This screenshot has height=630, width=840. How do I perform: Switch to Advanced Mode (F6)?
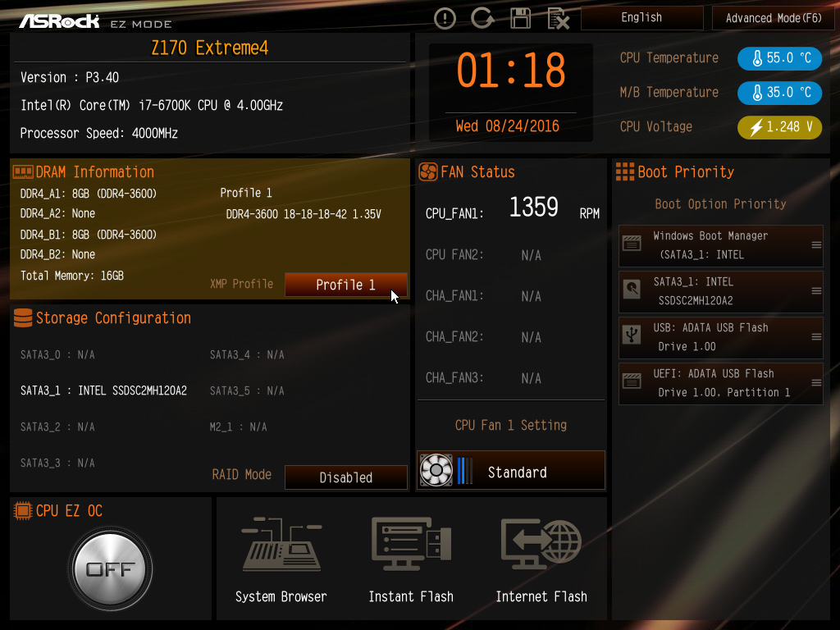click(x=773, y=18)
